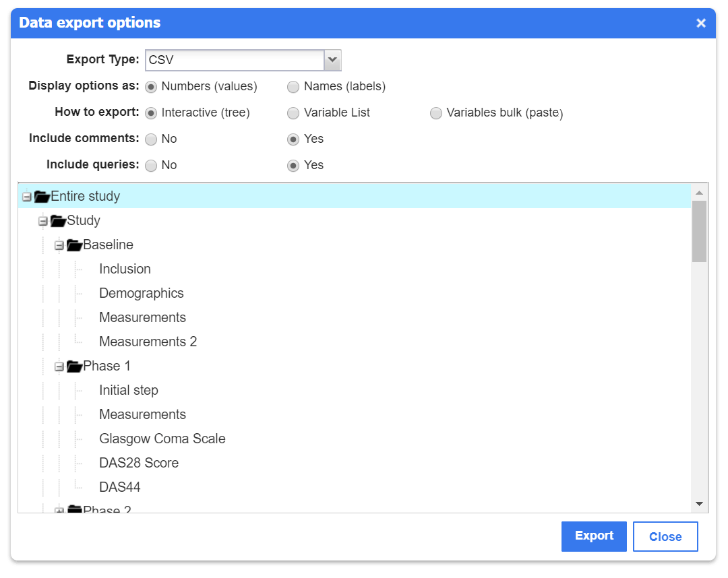
Task: Select Measurements under Baseline
Action: pos(142,317)
